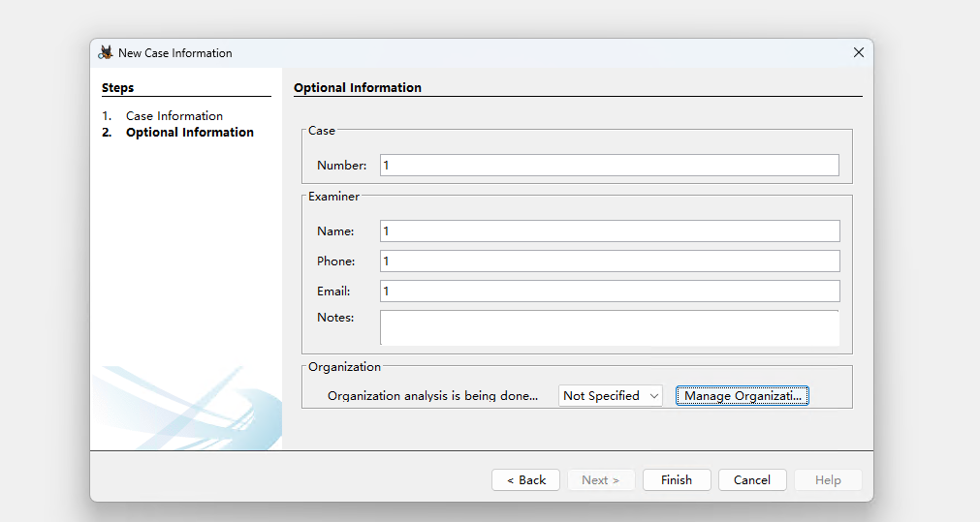Viewport: 980px width, 522px height.
Task: Click the greyed-out Next button
Action: (600, 480)
